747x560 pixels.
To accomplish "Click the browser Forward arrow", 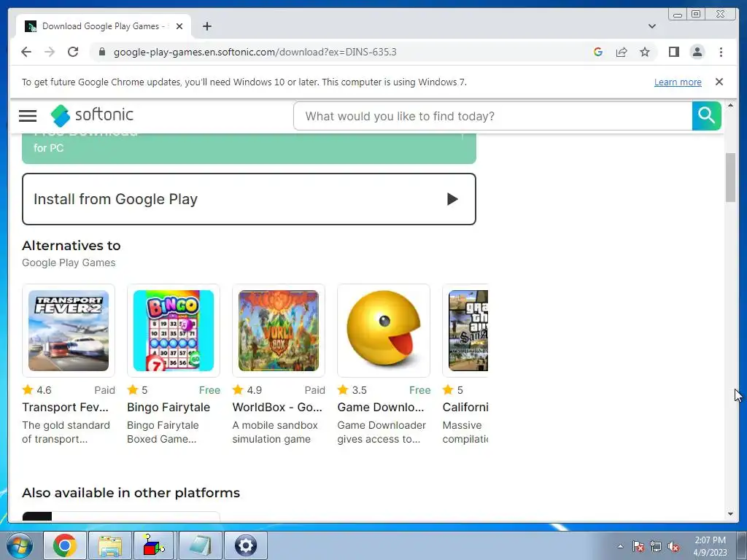I will pyautogui.click(x=50, y=52).
